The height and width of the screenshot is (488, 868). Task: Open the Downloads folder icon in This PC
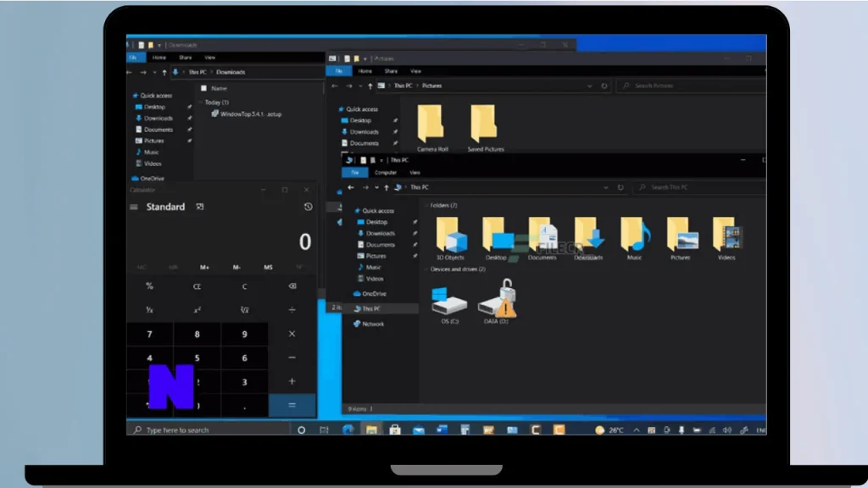(x=588, y=238)
